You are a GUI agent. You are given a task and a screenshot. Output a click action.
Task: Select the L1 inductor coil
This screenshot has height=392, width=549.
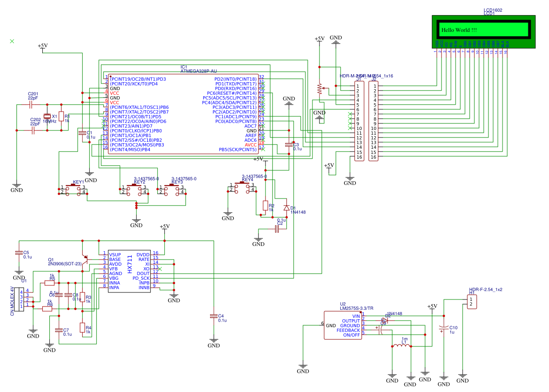pyautogui.click(x=402, y=346)
